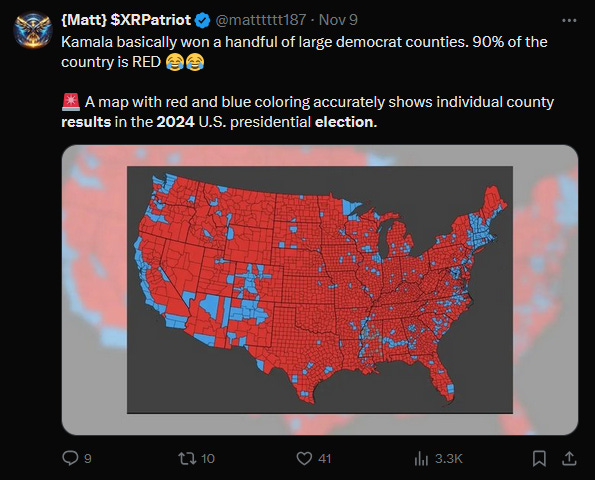This screenshot has width=595, height=480.
Task: Click the red siren emoji
Action: (x=71, y=102)
